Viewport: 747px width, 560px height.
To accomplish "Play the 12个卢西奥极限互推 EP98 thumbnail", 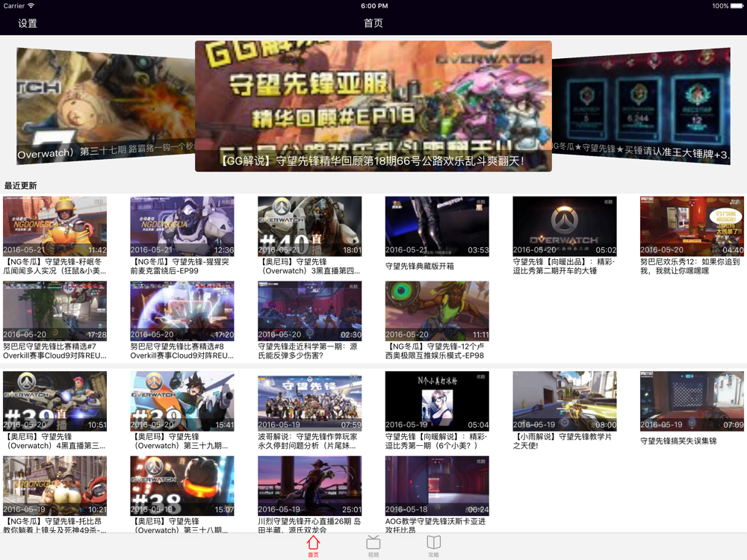I will click(437, 311).
